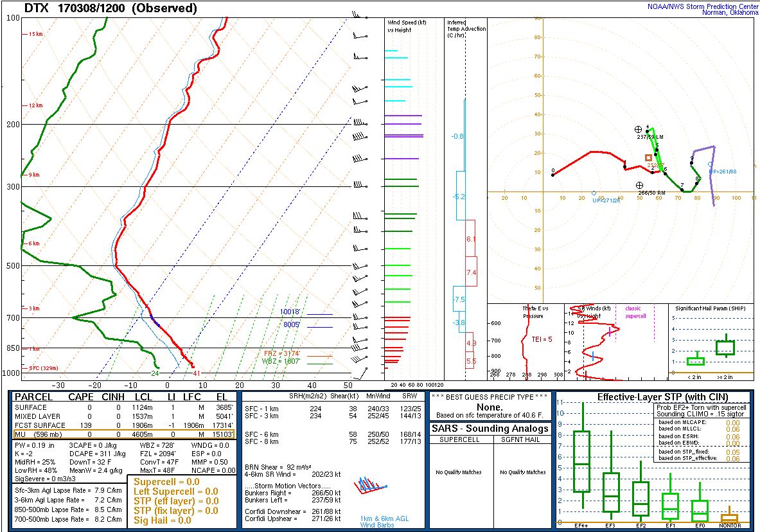Click 'Corfidi Upshear = 271/26 kt'
The height and width of the screenshot is (532, 760).
pyautogui.click(x=293, y=519)
